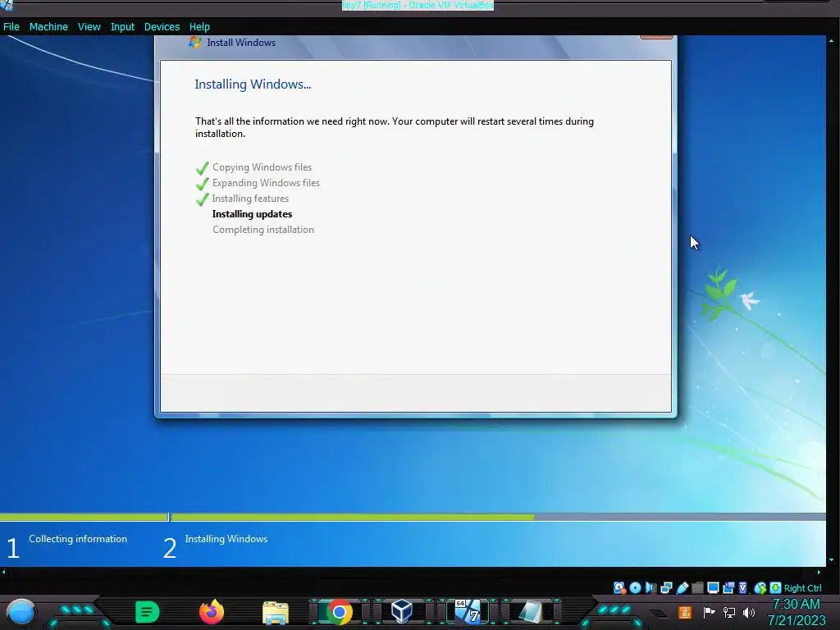This screenshot has height=630, width=840.
Task: Click the mouse integration status icon
Action: 760,587
